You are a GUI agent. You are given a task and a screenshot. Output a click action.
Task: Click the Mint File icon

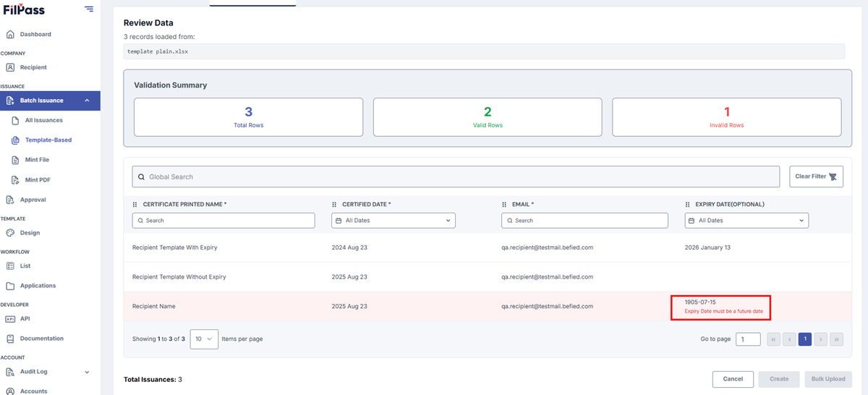click(x=16, y=159)
